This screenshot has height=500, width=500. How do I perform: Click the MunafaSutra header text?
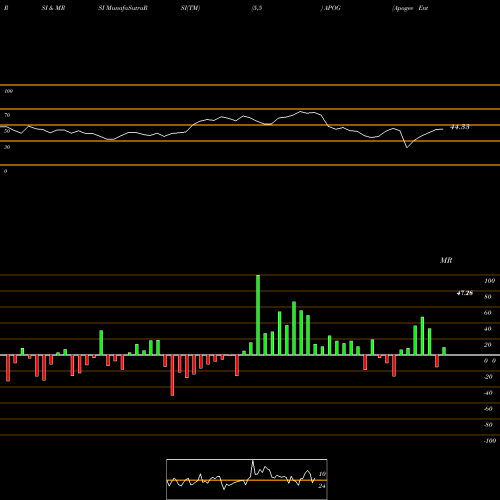click(126, 8)
